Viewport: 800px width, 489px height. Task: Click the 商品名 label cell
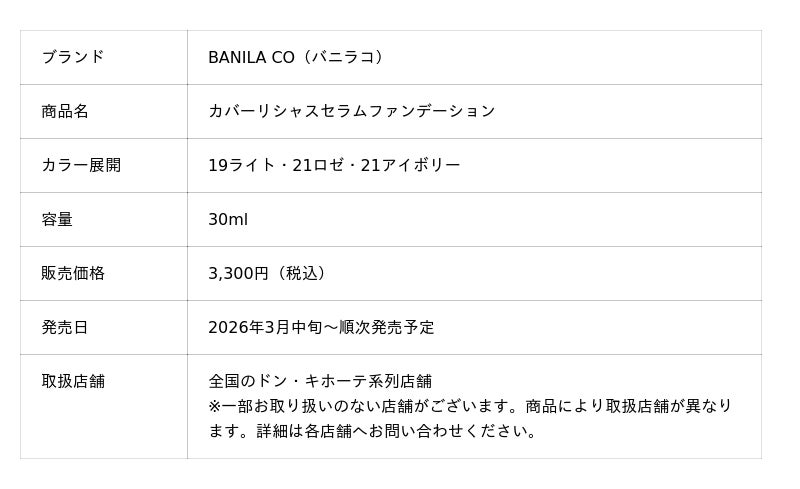tap(65, 111)
